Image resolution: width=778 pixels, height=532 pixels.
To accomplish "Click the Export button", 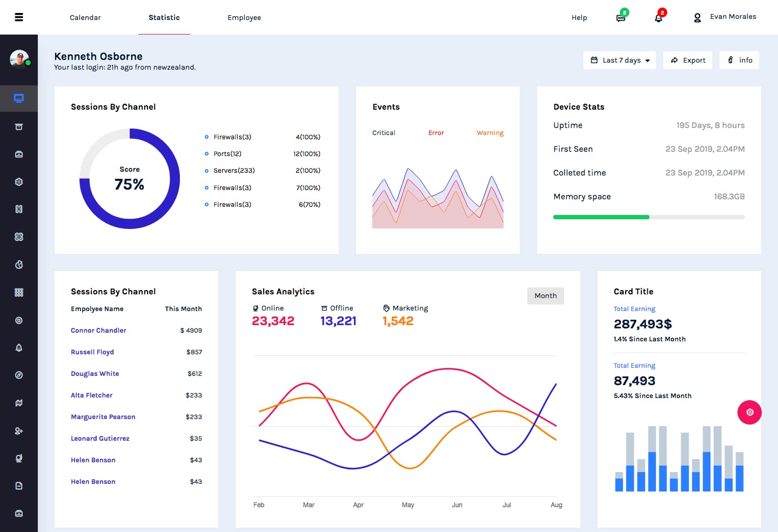I will click(x=687, y=60).
